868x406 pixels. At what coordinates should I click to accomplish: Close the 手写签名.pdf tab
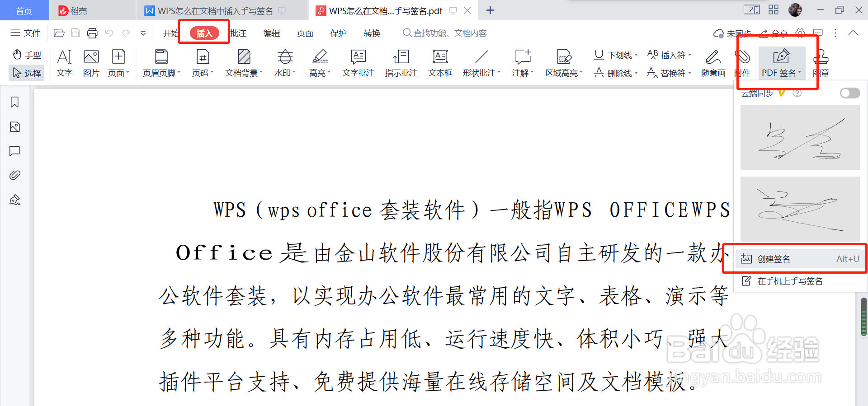tap(468, 10)
